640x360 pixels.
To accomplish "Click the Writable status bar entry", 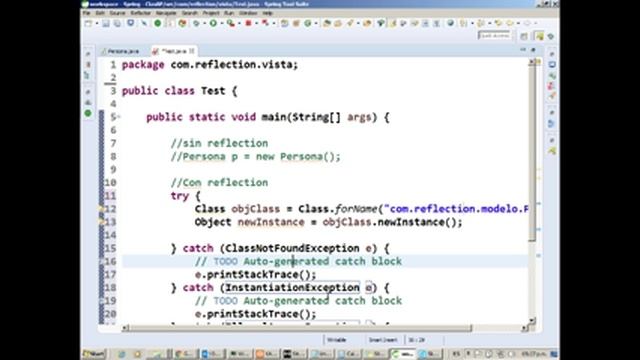I will (x=337, y=340).
